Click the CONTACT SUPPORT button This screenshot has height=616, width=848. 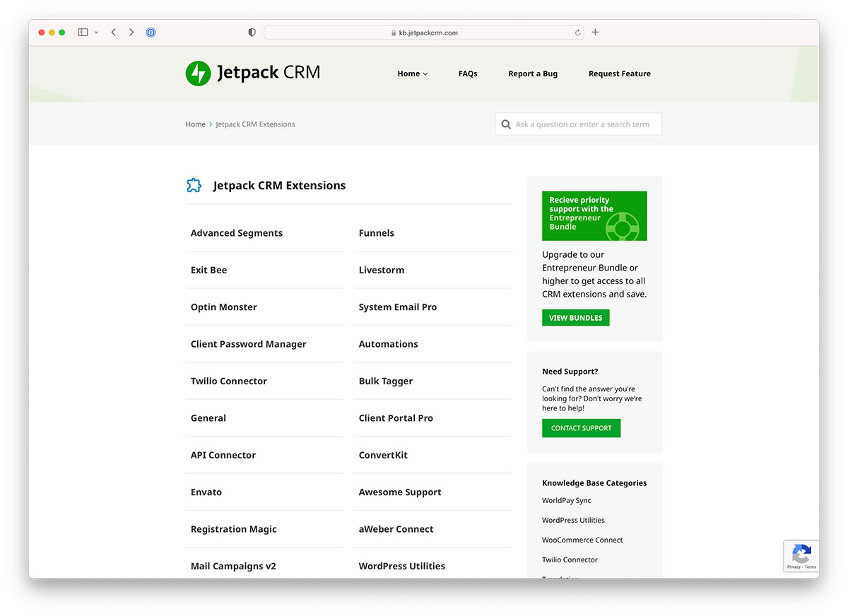point(582,428)
